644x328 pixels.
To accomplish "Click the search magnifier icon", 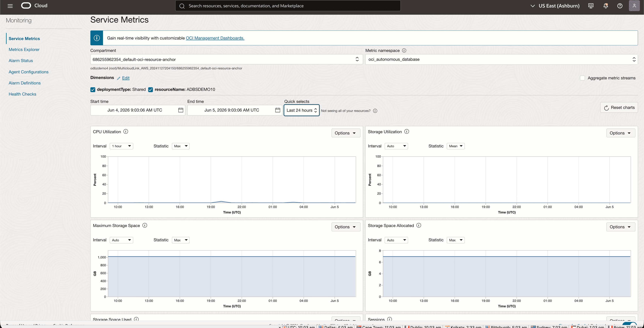I will 182,6.
